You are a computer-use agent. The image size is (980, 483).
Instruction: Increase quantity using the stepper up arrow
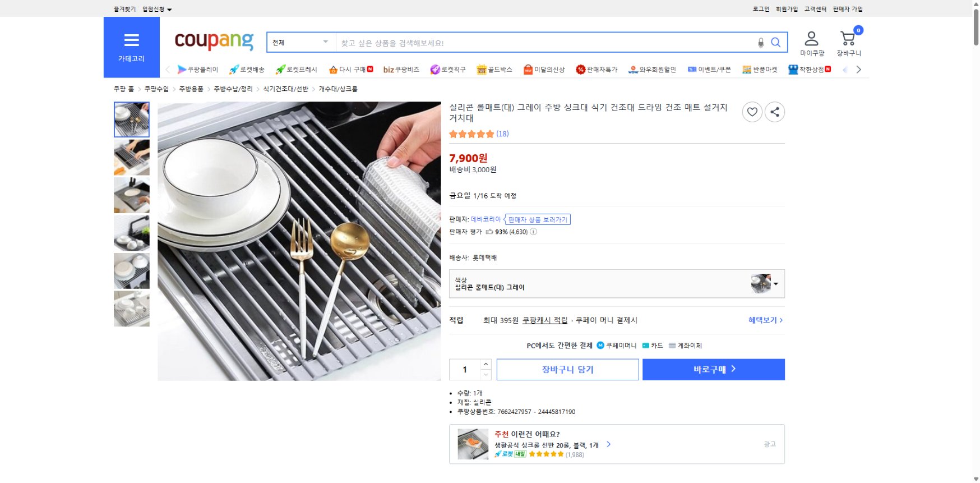click(486, 365)
